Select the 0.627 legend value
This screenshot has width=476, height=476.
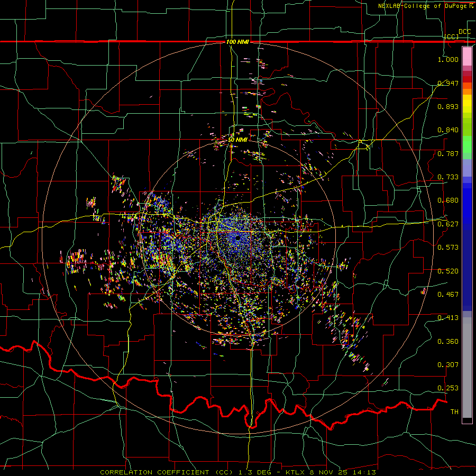point(448,224)
